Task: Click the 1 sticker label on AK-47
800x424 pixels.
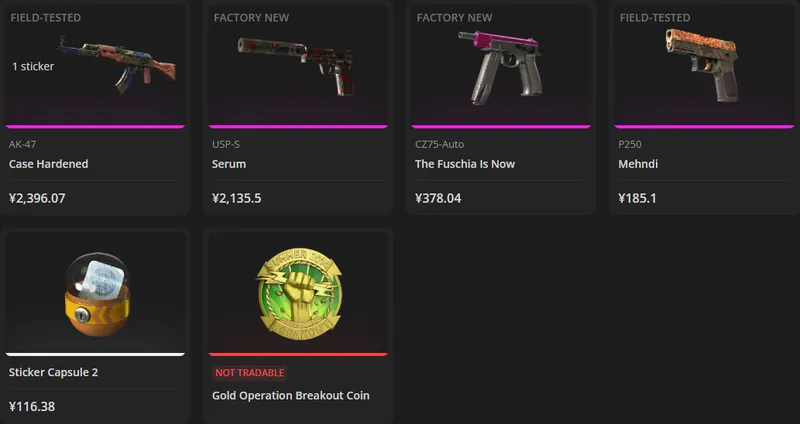Action: point(33,66)
